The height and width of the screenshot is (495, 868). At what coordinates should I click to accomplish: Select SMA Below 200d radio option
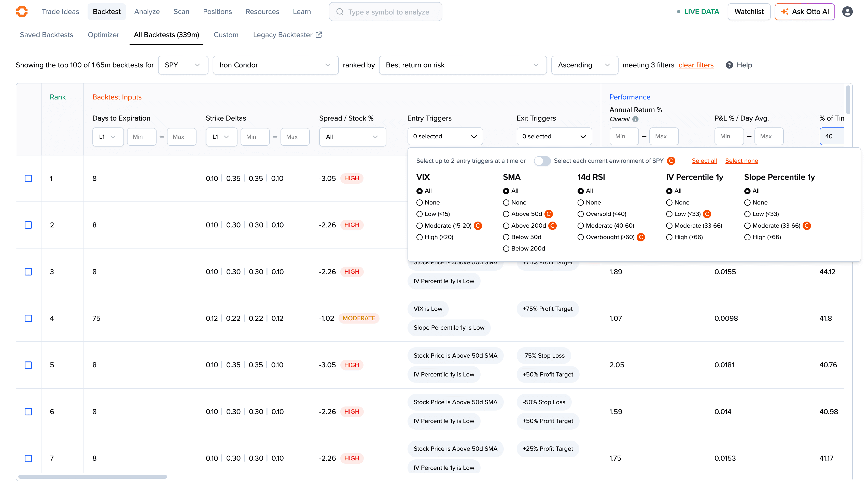tap(506, 249)
